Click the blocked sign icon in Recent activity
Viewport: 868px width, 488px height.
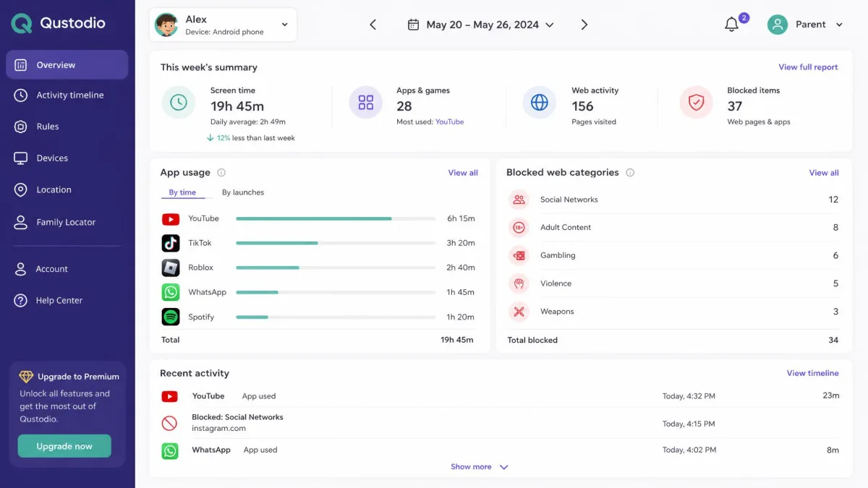click(169, 423)
